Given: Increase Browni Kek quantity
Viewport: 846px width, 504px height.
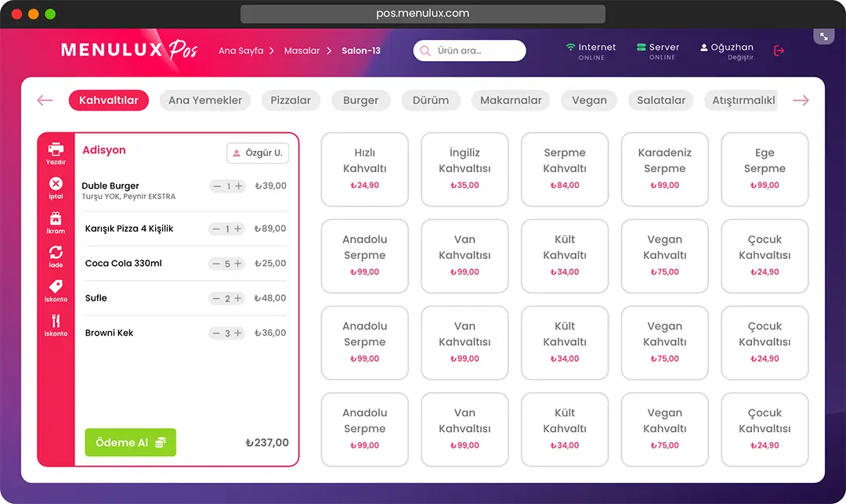Looking at the screenshot, I should [x=237, y=333].
